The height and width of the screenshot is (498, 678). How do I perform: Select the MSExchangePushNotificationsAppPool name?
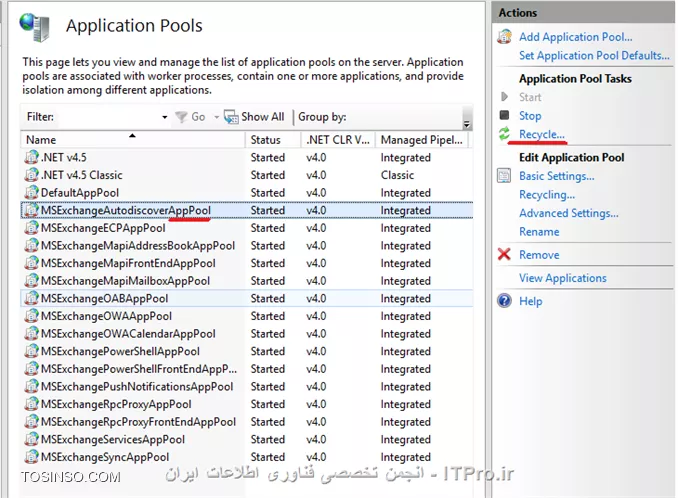tap(137, 387)
